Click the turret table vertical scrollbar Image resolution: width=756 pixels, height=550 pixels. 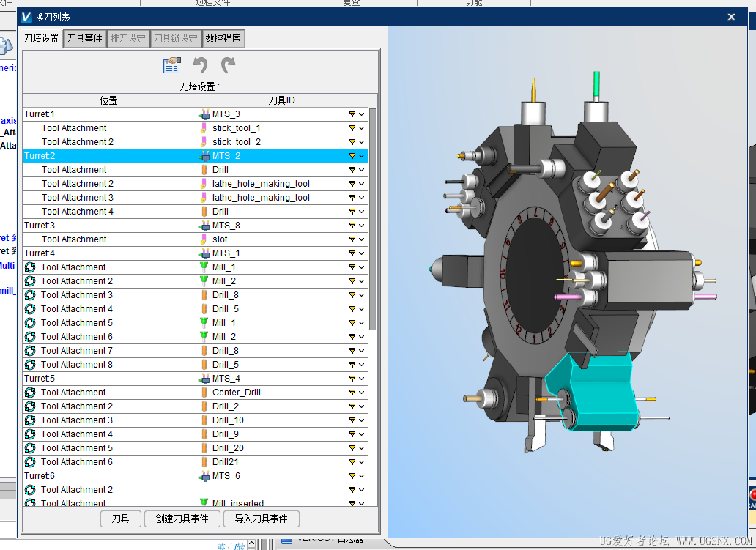click(372, 220)
